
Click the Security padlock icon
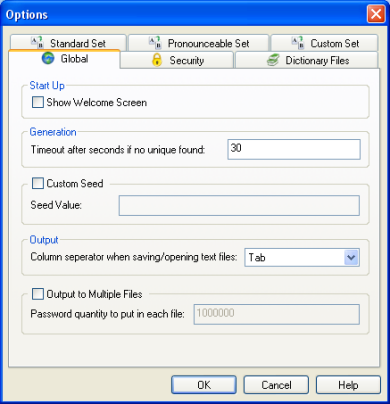(x=157, y=60)
